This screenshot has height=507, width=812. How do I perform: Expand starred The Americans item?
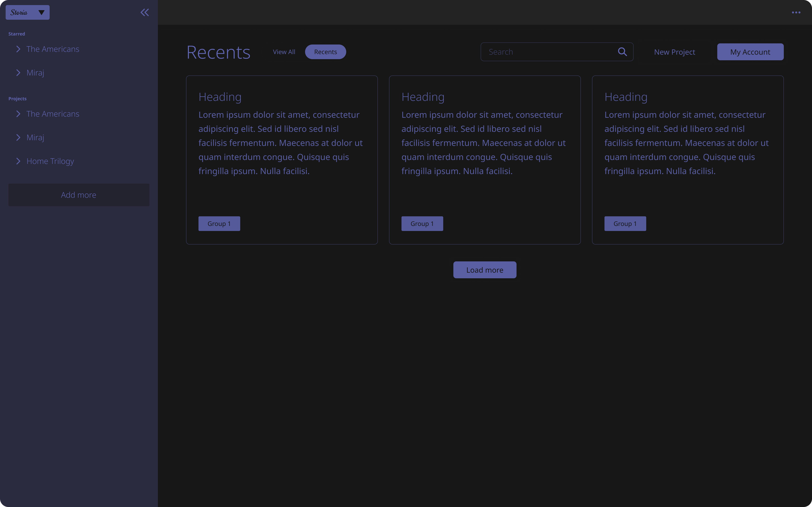[18, 49]
